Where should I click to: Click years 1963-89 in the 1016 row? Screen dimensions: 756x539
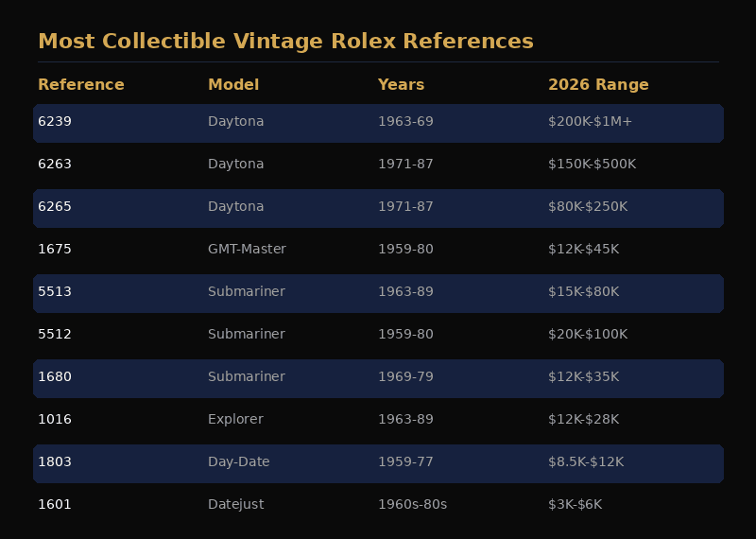405,419
